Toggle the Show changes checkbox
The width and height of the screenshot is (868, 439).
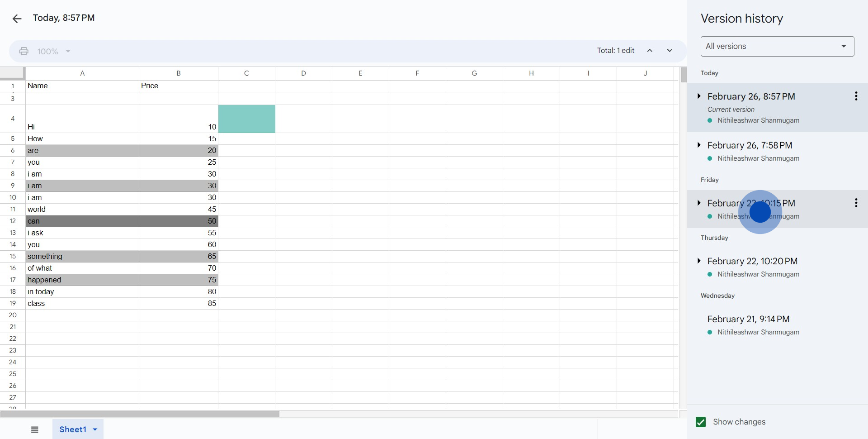701,422
